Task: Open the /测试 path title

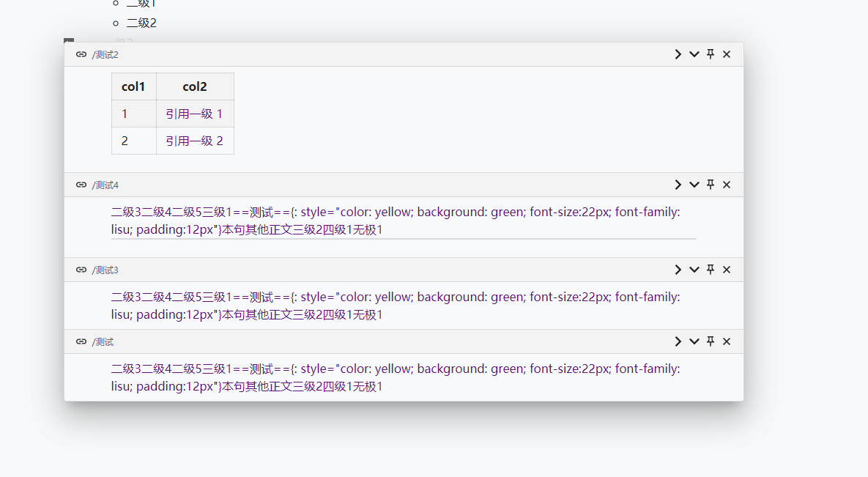Action: click(103, 342)
